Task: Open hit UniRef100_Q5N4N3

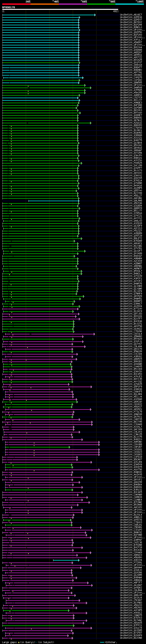Action: point(131,337)
